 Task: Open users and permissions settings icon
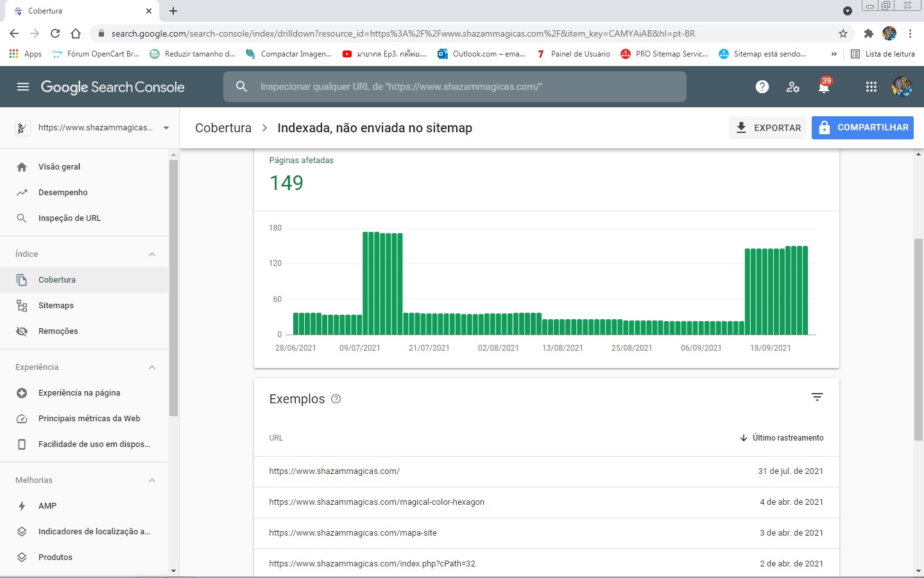pos(793,87)
